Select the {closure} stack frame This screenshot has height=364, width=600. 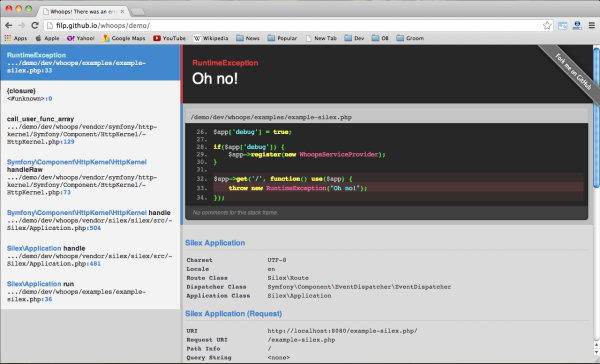[90, 95]
